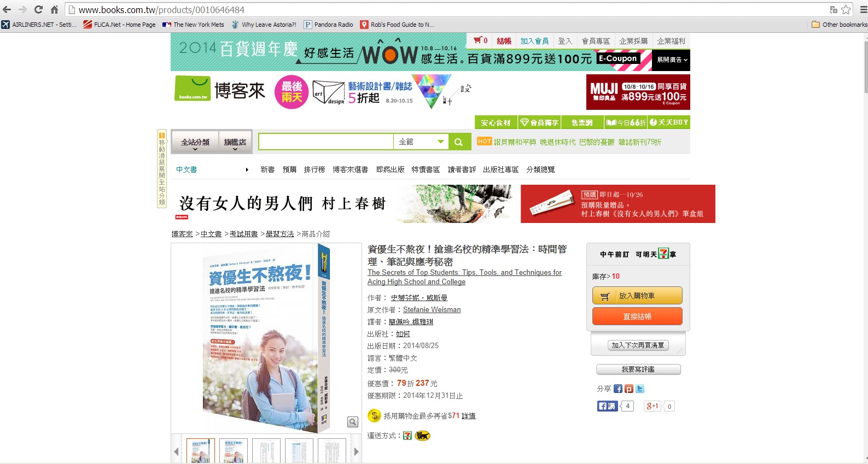Open the 排行榜 menu item
The image size is (868, 464).
pyautogui.click(x=314, y=170)
